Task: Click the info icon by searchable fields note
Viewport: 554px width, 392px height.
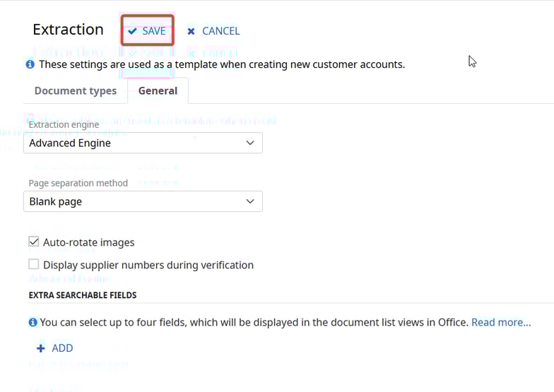Action: (33, 322)
